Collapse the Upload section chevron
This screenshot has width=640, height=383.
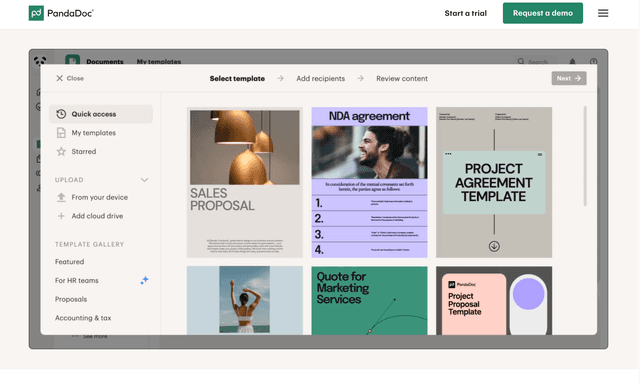144,180
